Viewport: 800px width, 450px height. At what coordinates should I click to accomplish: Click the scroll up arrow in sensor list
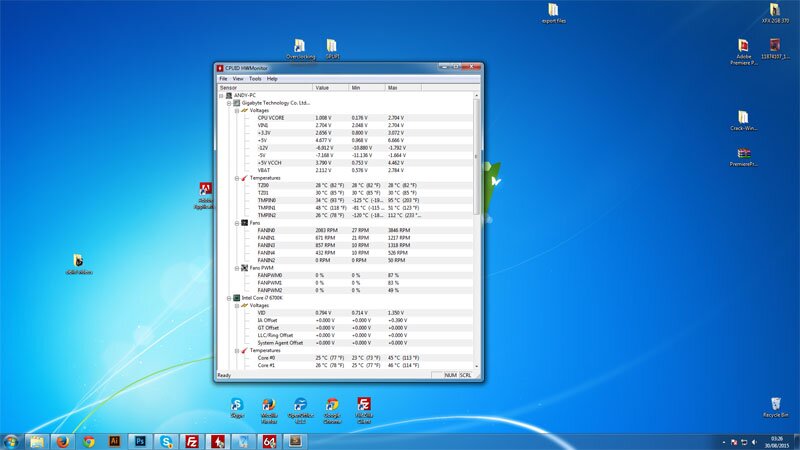(x=477, y=95)
